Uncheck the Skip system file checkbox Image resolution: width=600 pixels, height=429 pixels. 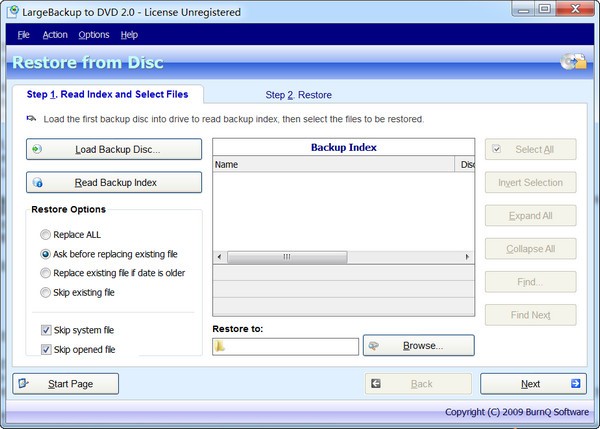[46, 330]
